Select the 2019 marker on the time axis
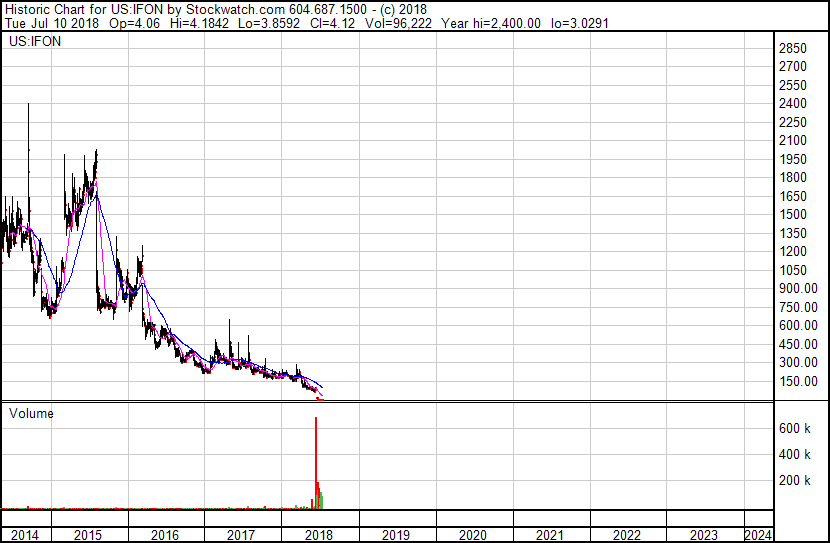Viewport: 830px width, 543px height. [x=396, y=535]
